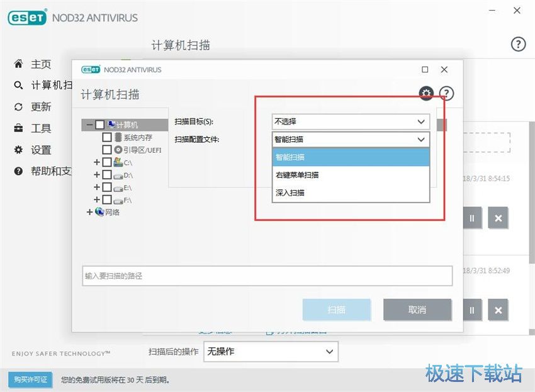Click the path field 输入要扫描的路径
Viewport: 535px width, 392px height.
click(267, 276)
